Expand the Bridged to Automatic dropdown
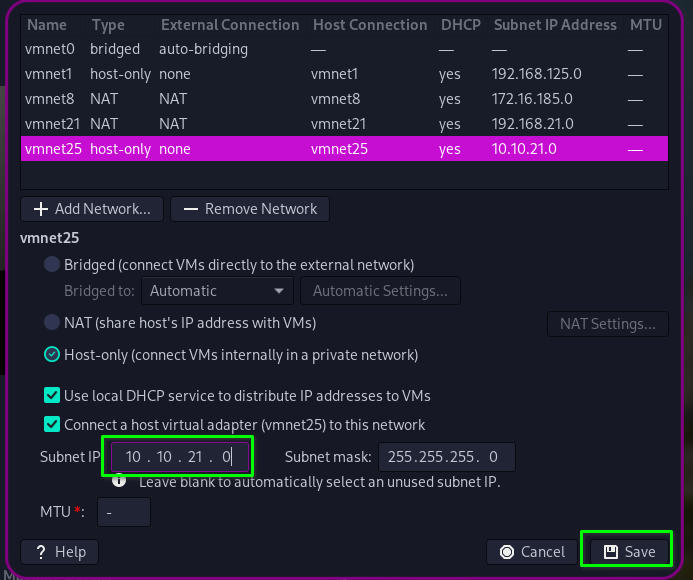This screenshot has width=693, height=580. (217, 291)
